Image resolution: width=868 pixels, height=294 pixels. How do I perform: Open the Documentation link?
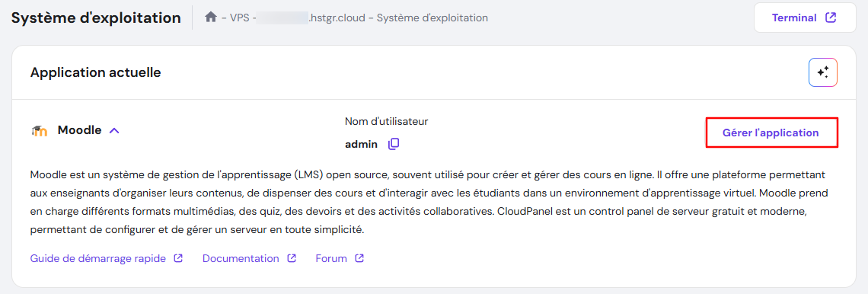tap(249, 258)
